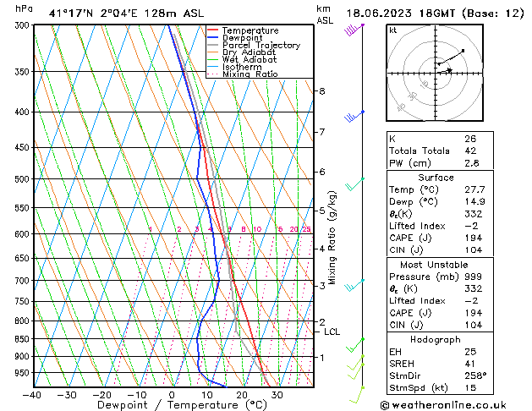Click the blue Dewpoint legend line
Screen dimensions: 532x411
212,37
